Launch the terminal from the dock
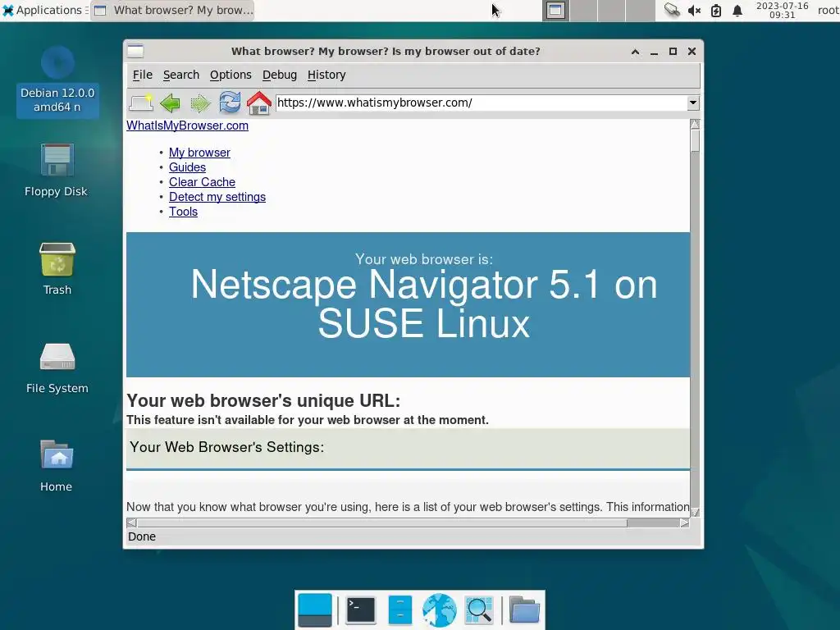Image resolution: width=840 pixels, height=630 pixels. pyautogui.click(x=361, y=610)
